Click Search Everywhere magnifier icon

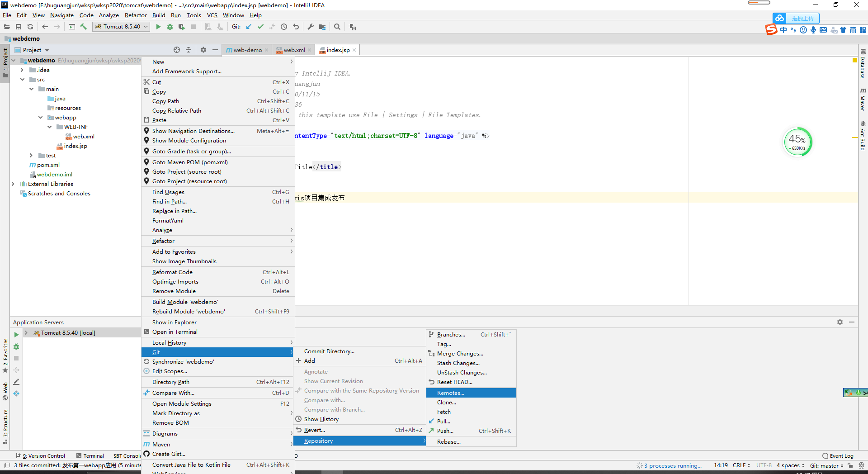[337, 27]
